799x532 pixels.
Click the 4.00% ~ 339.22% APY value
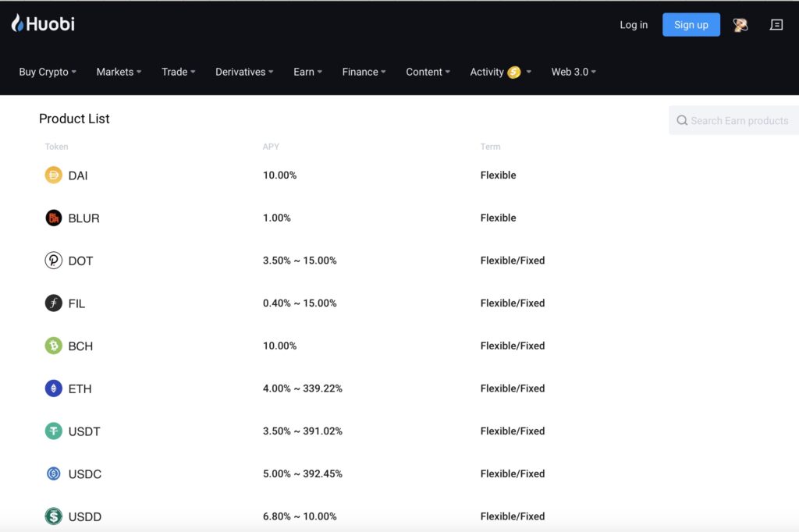303,388
